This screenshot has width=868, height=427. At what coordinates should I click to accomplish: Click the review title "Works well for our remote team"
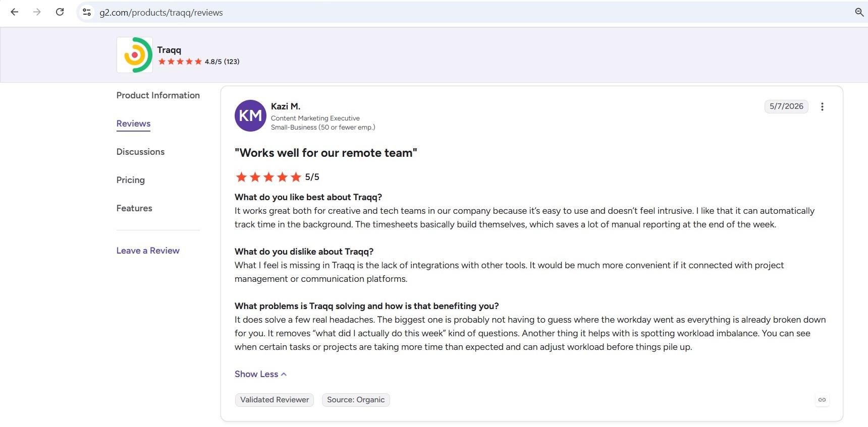coord(326,153)
